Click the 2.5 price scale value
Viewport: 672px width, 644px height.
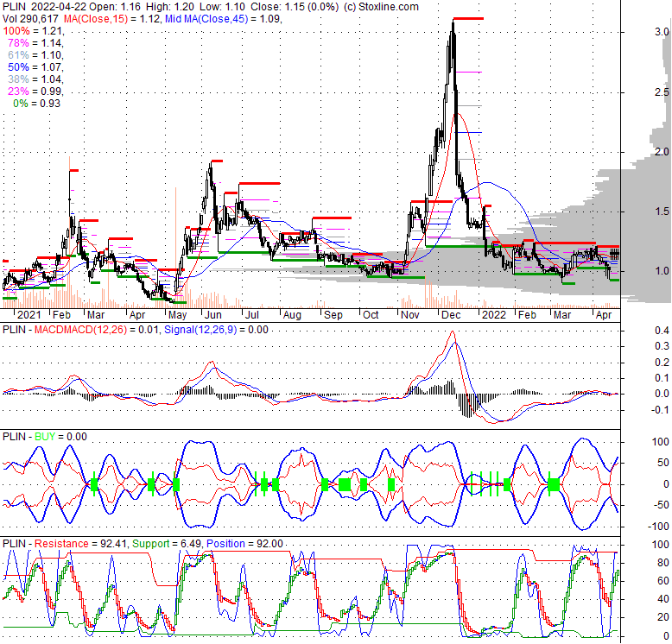[662, 92]
